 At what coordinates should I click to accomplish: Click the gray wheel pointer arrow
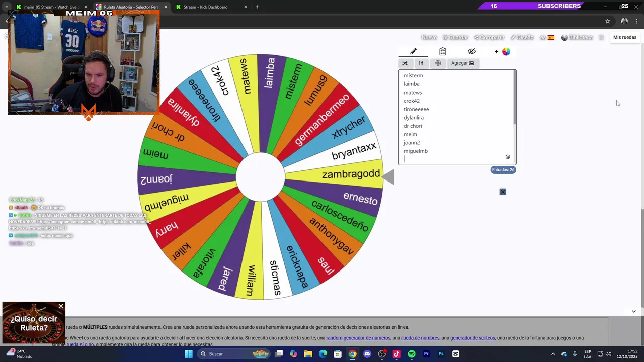tap(387, 177)
